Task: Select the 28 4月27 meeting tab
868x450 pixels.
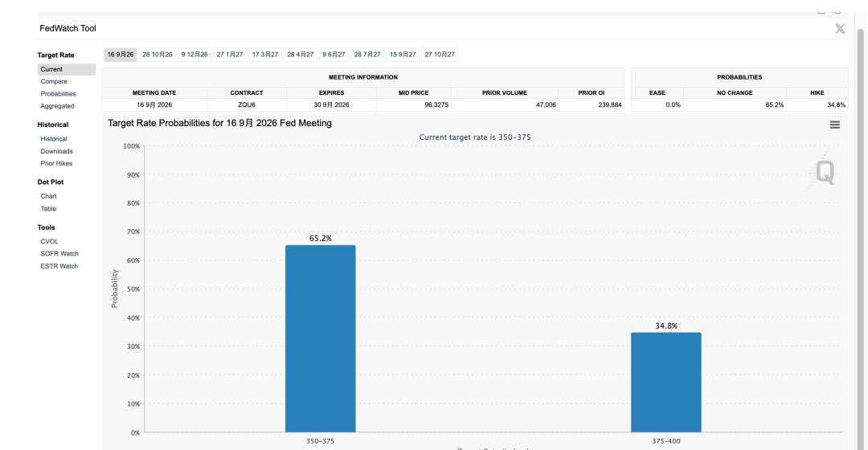Action: [x=300, y=55]
